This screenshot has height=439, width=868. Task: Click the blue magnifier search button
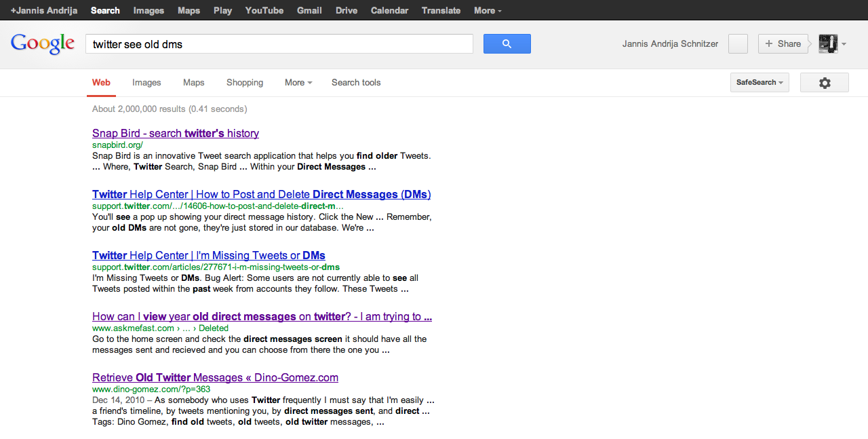tap(507, 43)
